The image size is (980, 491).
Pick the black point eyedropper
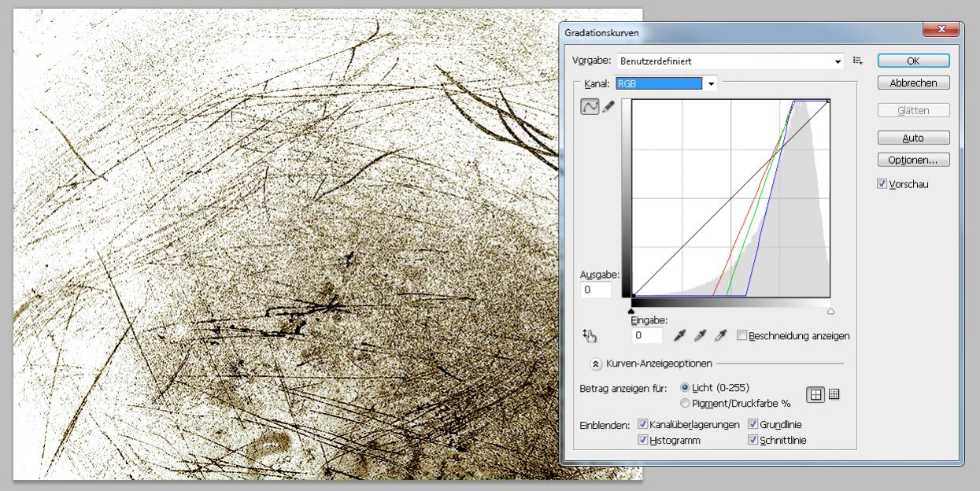point(680,336)
